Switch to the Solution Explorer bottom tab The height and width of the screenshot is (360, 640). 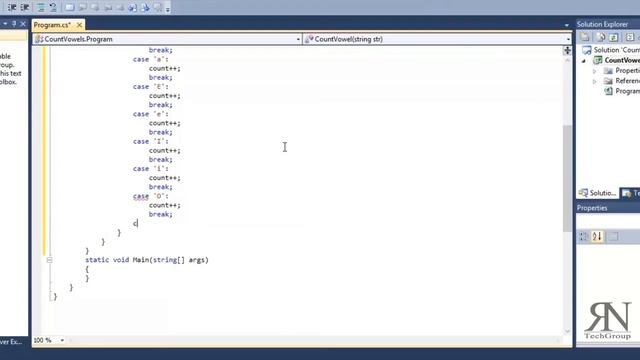(x=598, y=193)
